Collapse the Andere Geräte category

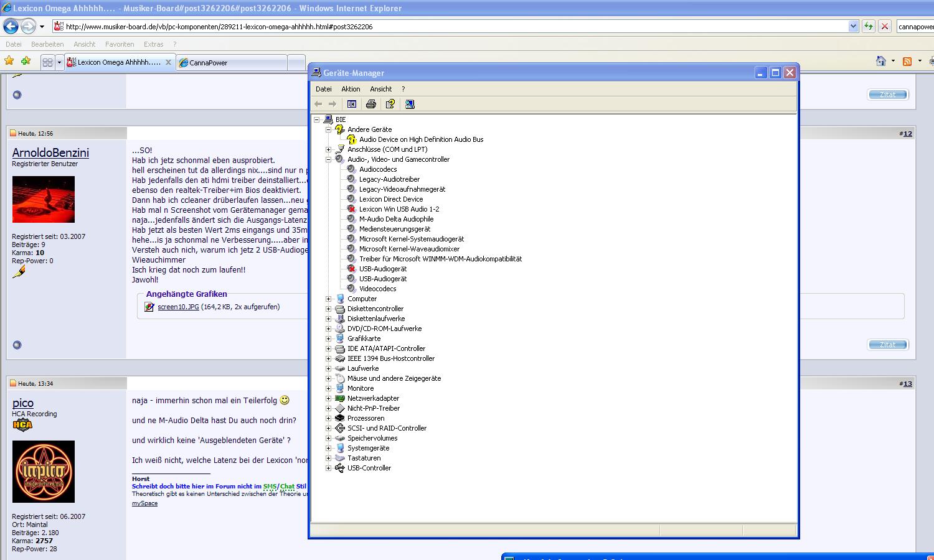pos(329,129)
